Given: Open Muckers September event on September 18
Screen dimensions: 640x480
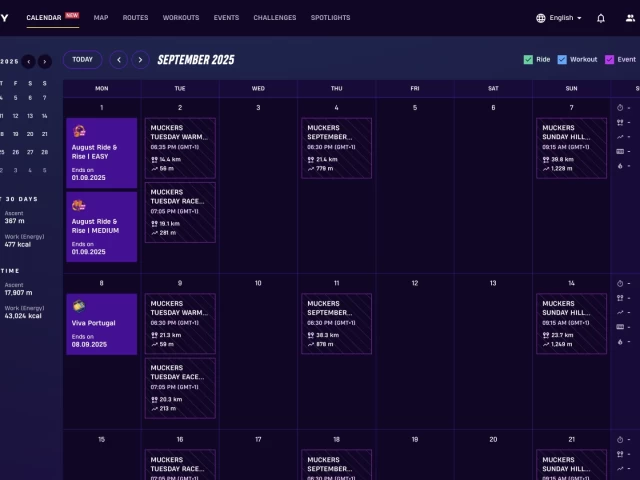Looking at the screenshot, I should [336, 465].
